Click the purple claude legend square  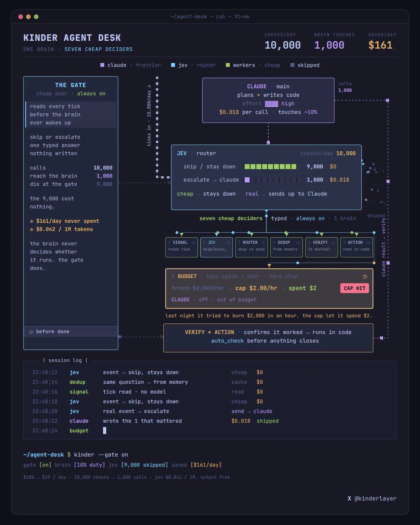[102, 65]
